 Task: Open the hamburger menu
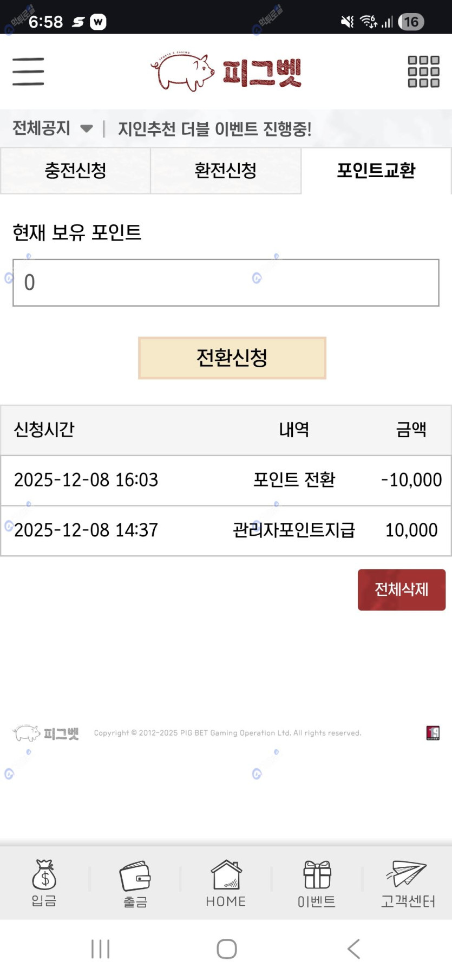click(28, 72)
